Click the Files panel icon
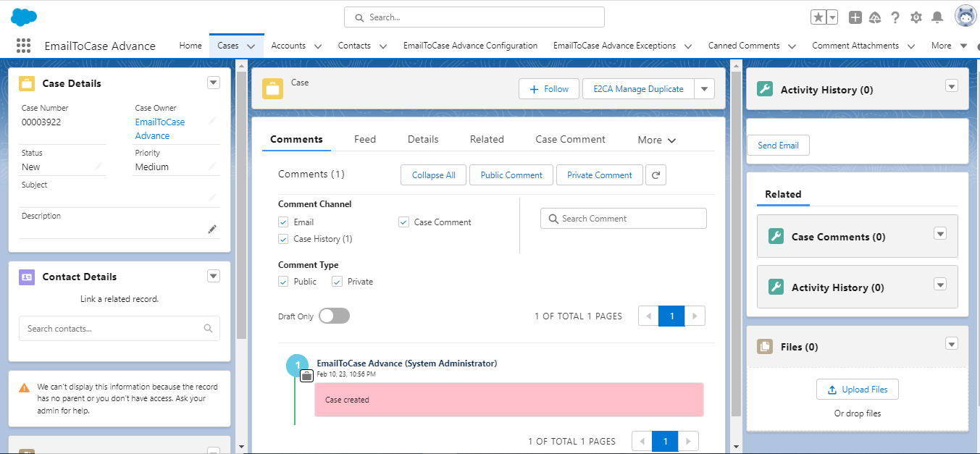Image resolution: width=980 pixels, height=454 pixels. tap(765, 347)
